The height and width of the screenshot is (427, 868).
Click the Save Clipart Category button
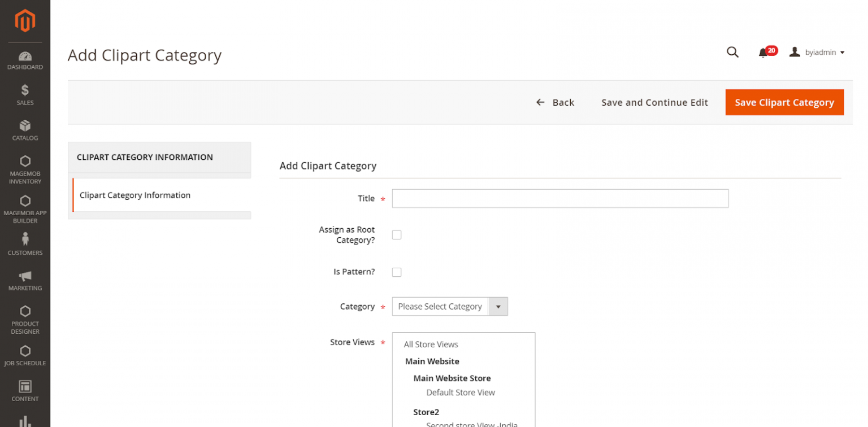point(784,102)
